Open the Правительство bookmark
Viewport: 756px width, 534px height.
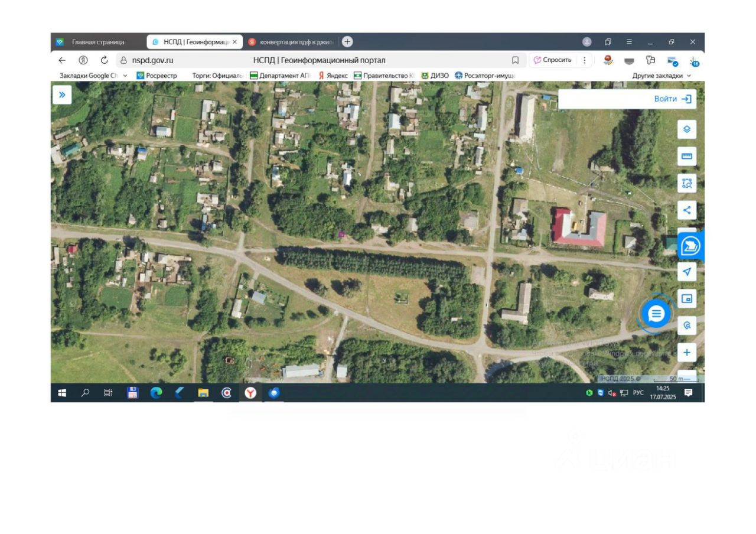click(384, 76)
